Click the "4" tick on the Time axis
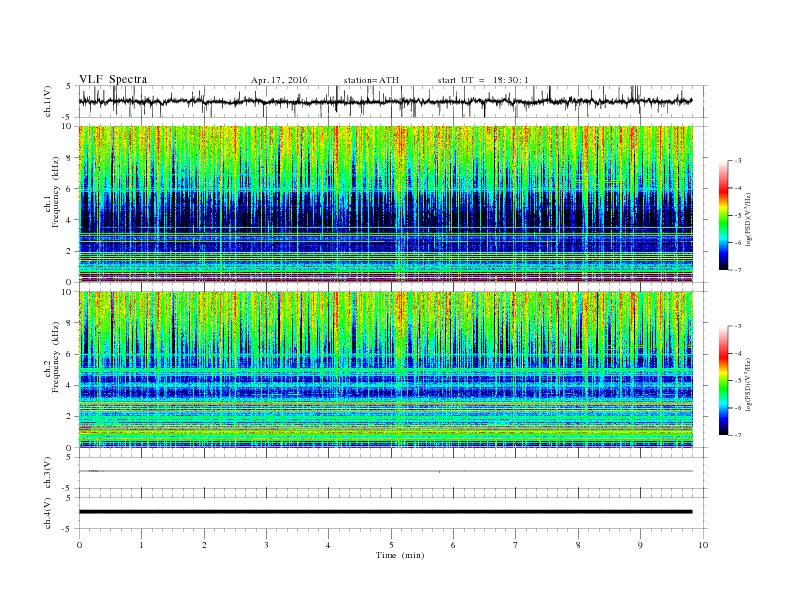792x612 pixels. pyautogui.click(x=328, y=545)
